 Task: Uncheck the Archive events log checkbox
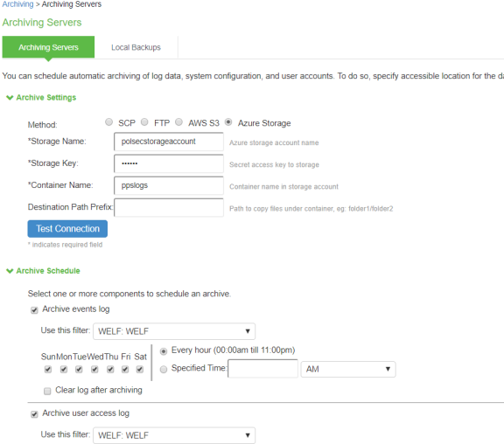34,310
